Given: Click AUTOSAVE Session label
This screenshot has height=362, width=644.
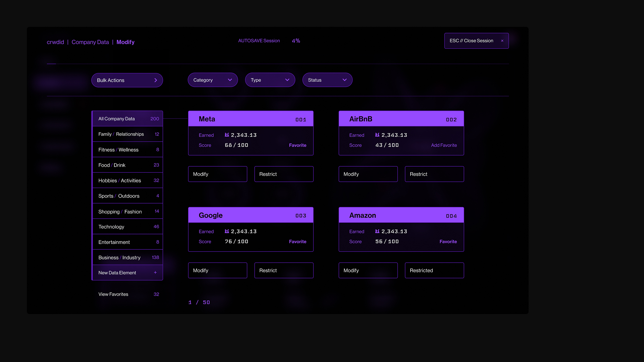Looking at the screenshot, I should tap(259, 41).
